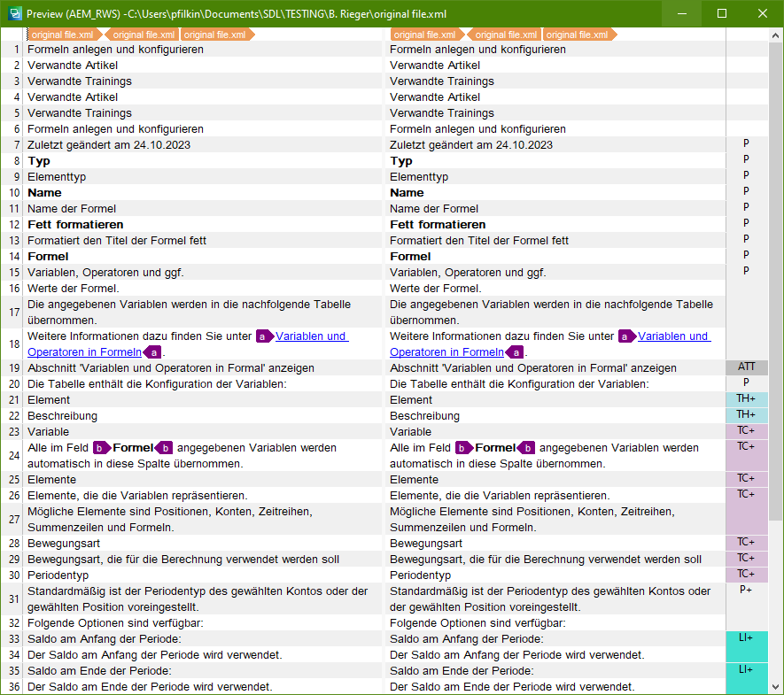The image size is (784, 695).
Task: Select first orange 'original file.xml' tag in source column
Action: click(x=61, y=35)
